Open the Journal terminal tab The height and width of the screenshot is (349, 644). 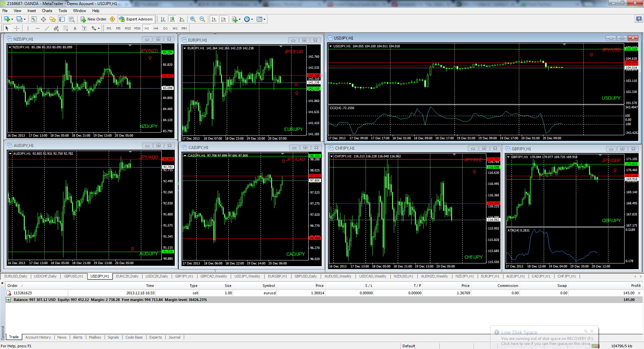[x=174, y=337]
